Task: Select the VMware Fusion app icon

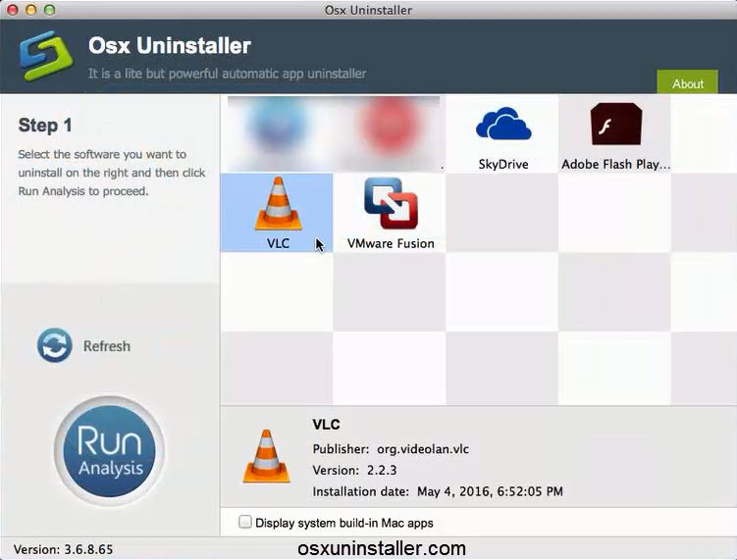Action: point(391,204)
